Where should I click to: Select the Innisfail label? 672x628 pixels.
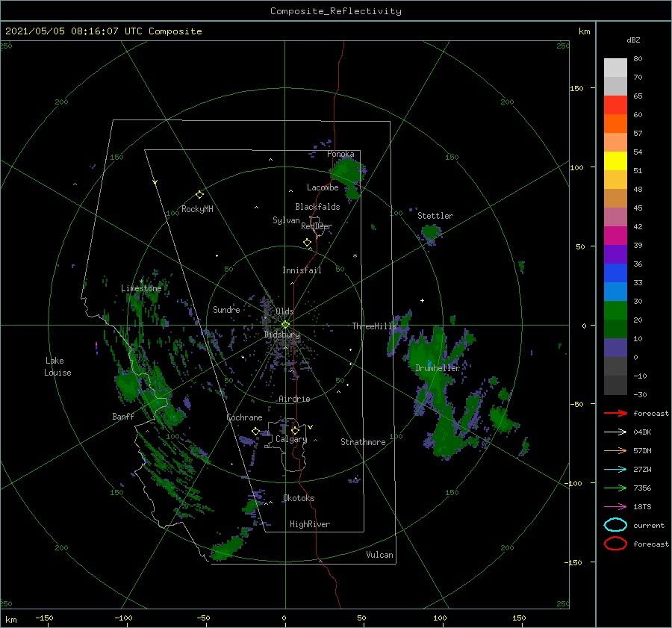[x=302, y=270]
